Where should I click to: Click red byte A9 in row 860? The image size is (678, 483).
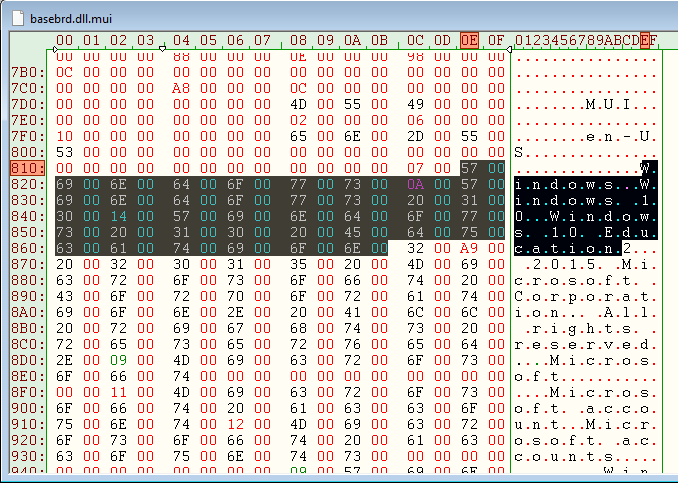pos(469,248)
